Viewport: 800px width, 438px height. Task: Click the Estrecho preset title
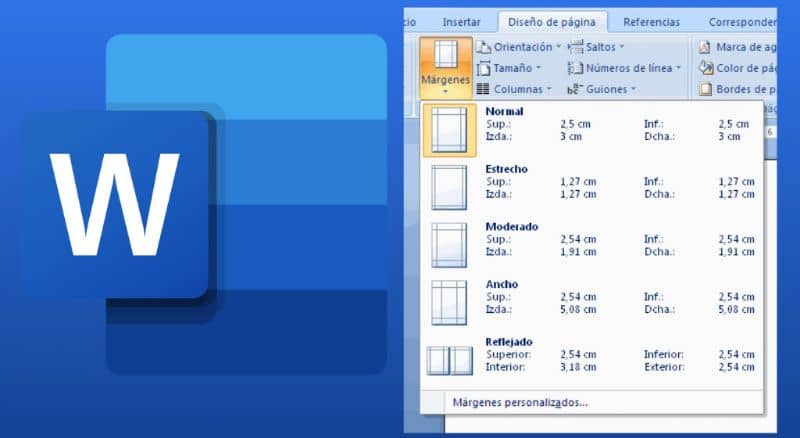pos(506,169)
